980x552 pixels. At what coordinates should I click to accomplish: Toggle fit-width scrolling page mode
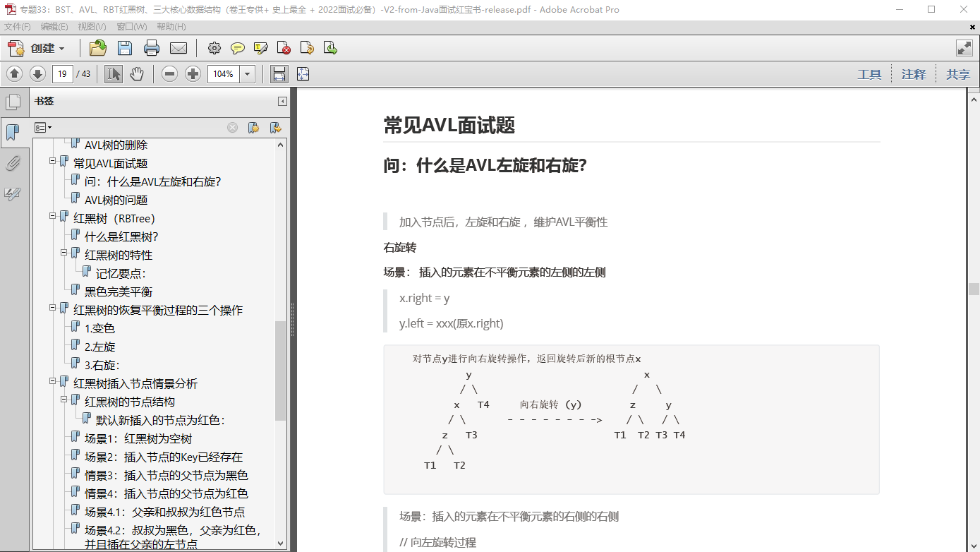279,73
